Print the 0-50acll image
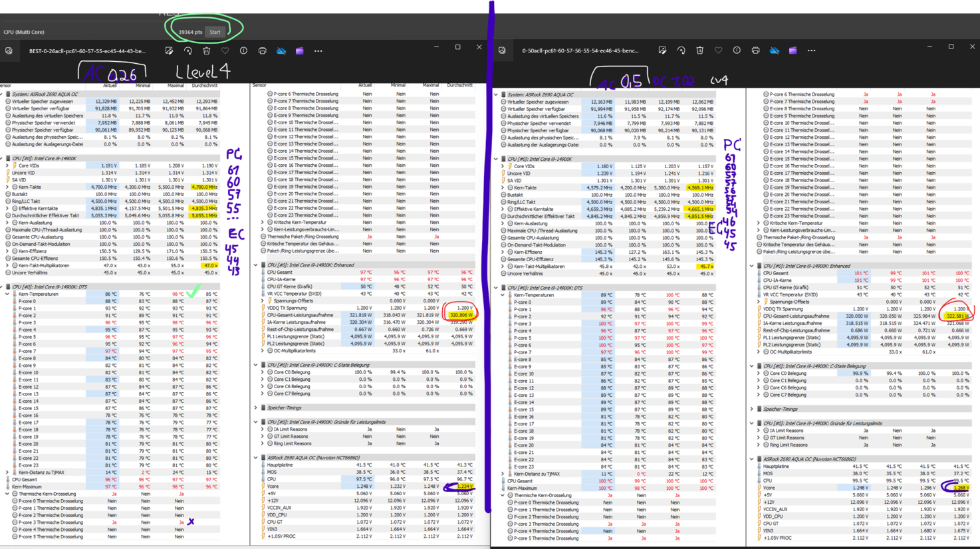This screenshot has height=549, width=980. click(755, 51)
